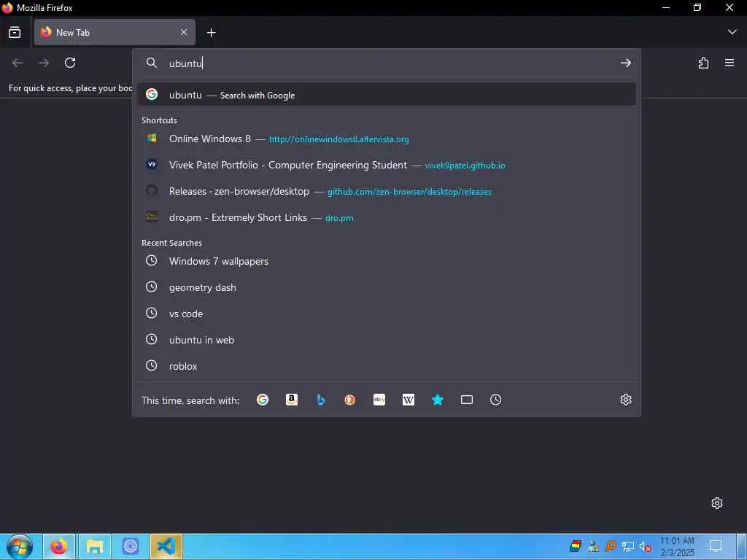Go forward one page

[43, 63]
